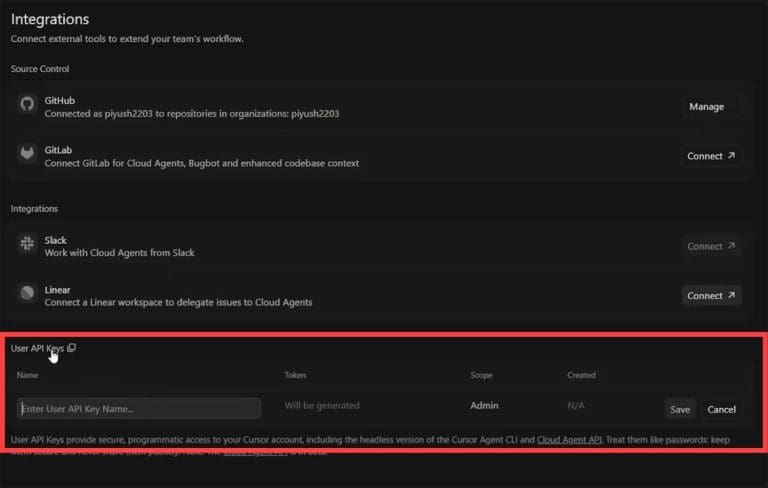
Task: Click the small Integrations section label above Slack
Action: 34,209
